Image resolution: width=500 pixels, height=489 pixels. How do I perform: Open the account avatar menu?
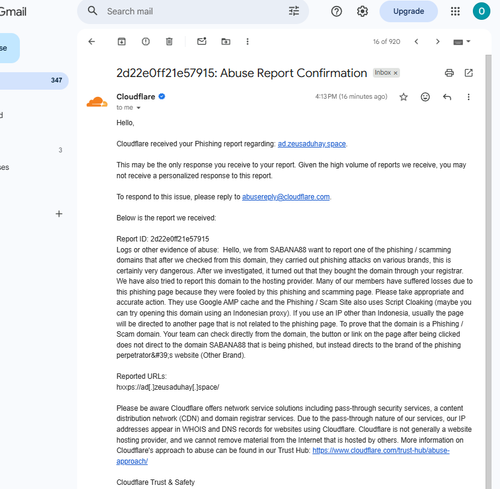481,11
